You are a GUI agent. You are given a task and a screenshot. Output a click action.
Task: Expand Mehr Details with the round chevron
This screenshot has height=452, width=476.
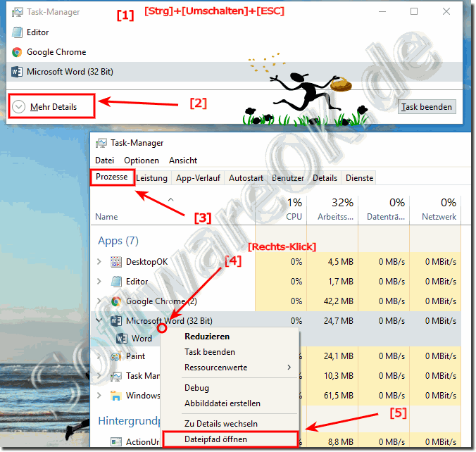(18, 107)
